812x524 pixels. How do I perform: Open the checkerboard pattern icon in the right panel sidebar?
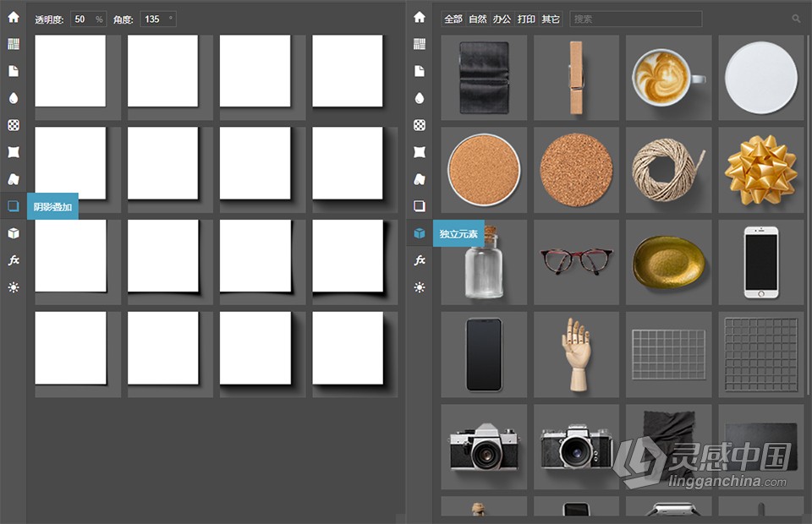[420, 125]
